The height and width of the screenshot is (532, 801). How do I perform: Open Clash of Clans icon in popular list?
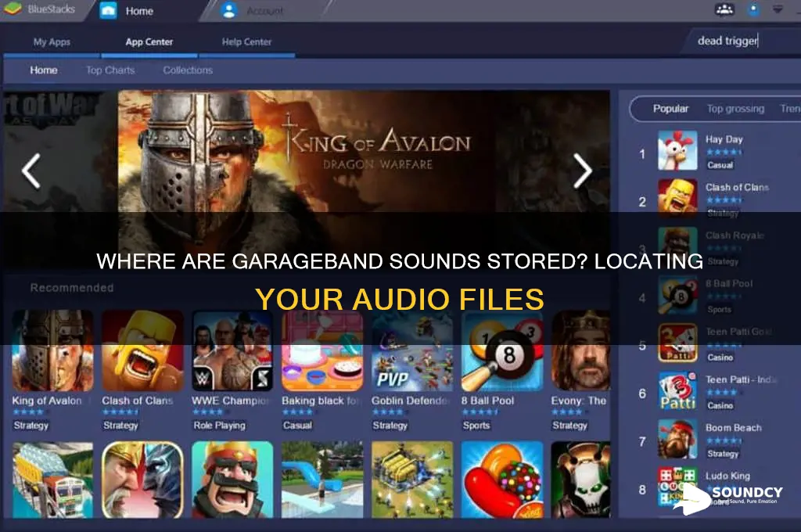coord(677,197)
